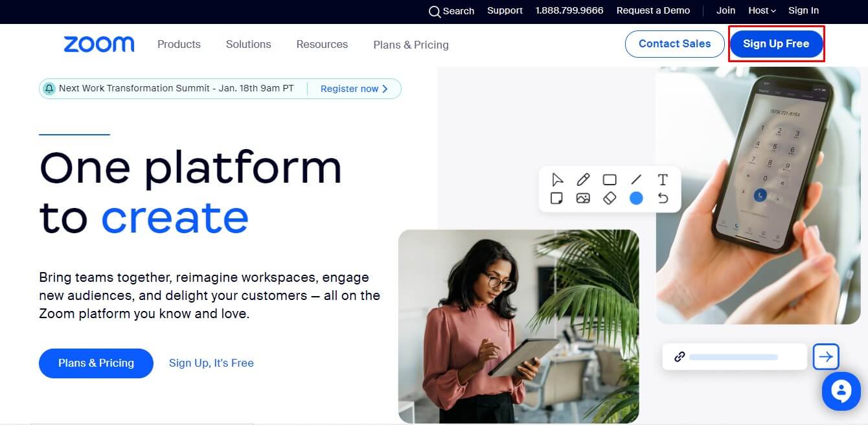
Task: Click the Next Work Transformation Summit text
Action: point(176,88)
